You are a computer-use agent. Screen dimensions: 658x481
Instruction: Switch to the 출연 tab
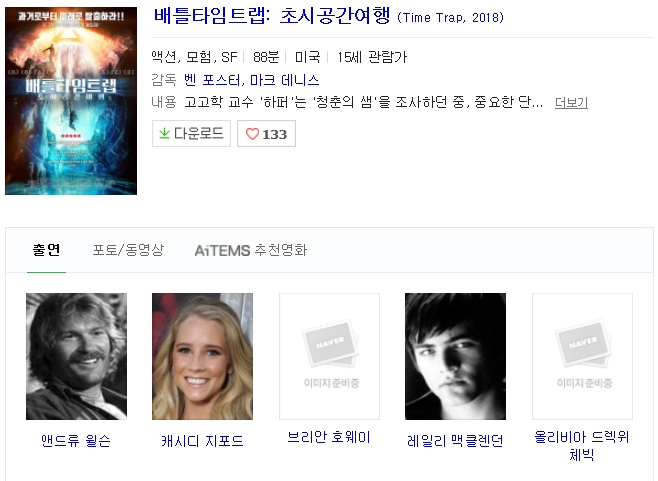47,250
